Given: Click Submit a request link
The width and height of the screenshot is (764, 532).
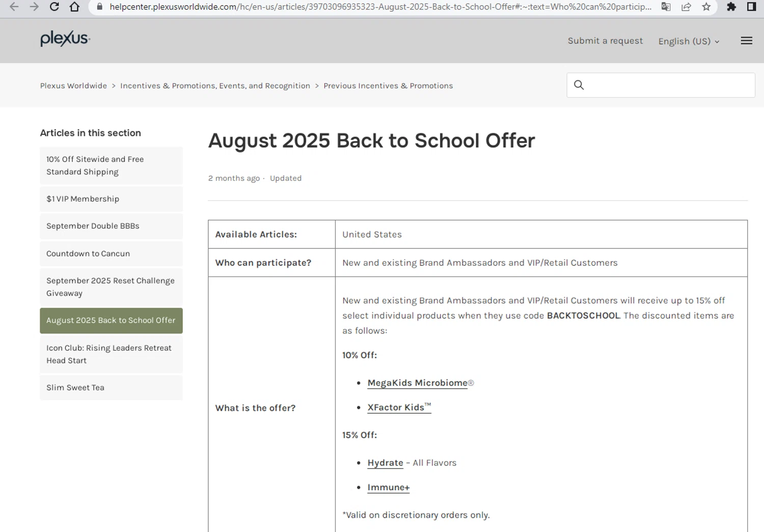Looking at the screenshot, I should tap(605, 41).
